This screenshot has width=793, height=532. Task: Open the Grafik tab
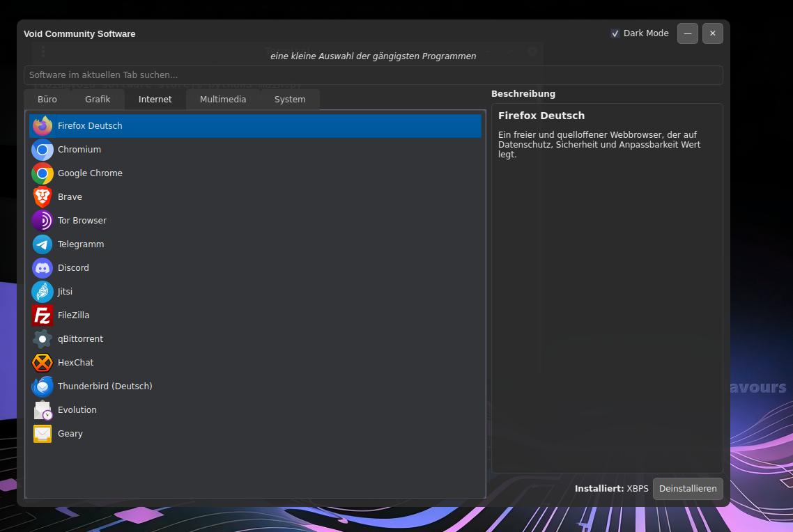[98, 100]
